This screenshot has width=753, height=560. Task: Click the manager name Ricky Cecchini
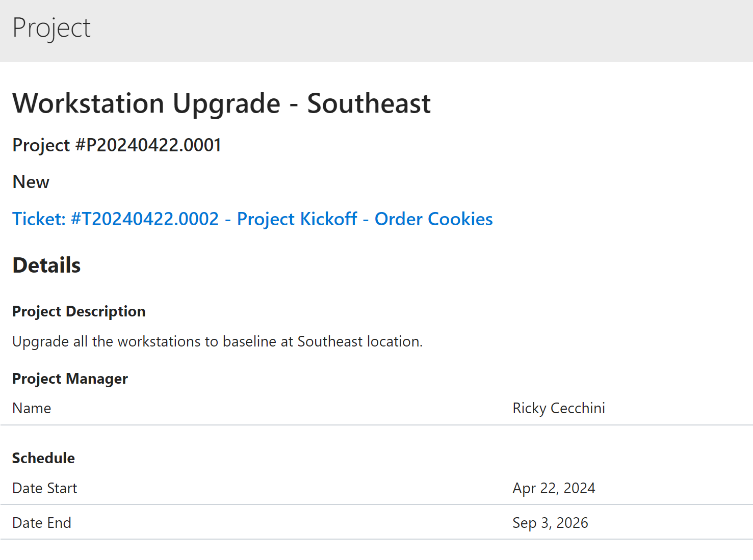pyautogui.click(x=558, y=408)
